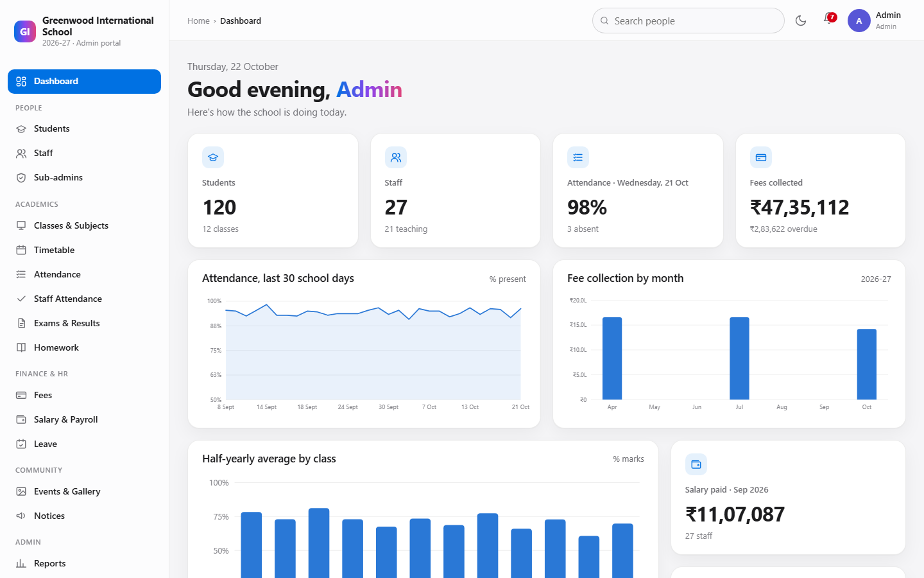The height and width of the screenshot is (578, 924).
Task: Open Exams & Results
Action: 84,324
